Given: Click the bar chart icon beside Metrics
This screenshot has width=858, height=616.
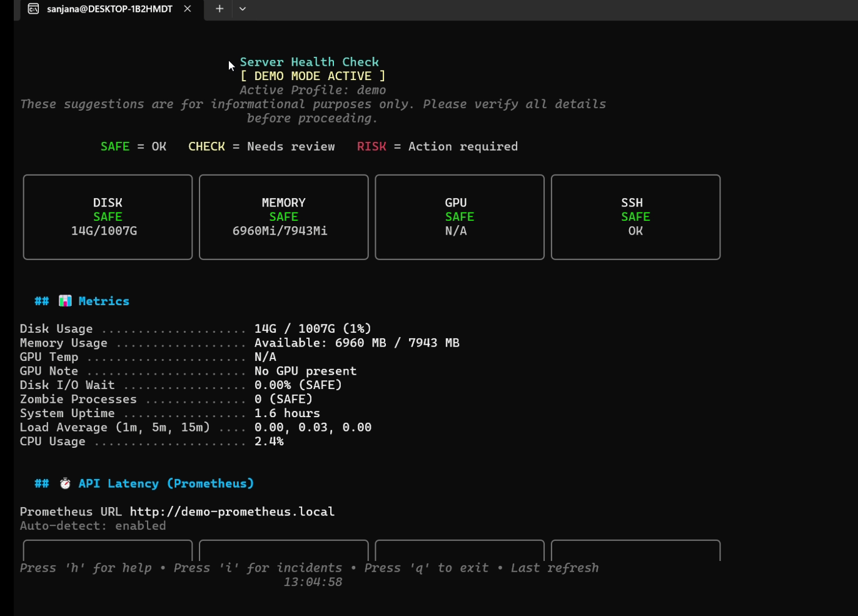Looking at the screenshot, I should [x=65, y=301].
